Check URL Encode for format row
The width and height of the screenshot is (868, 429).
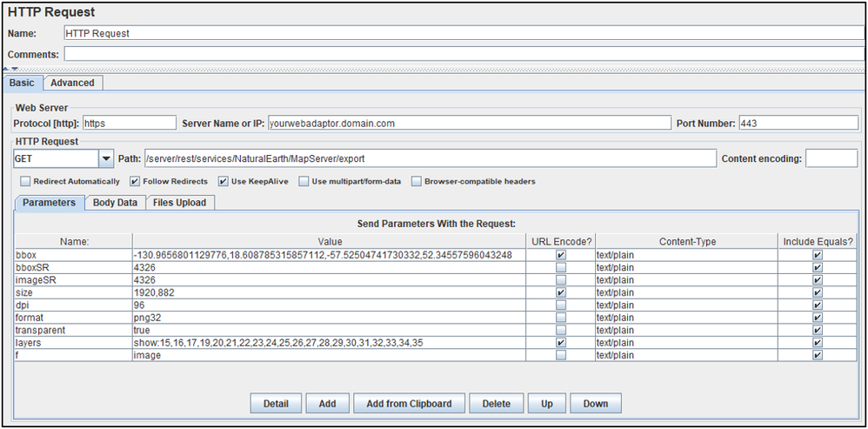point(561,318)
